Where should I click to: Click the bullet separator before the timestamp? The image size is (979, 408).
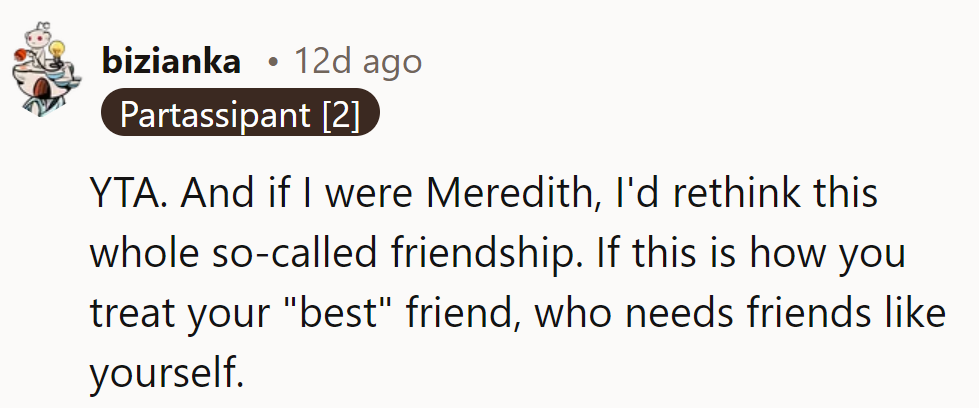(272, 62)
